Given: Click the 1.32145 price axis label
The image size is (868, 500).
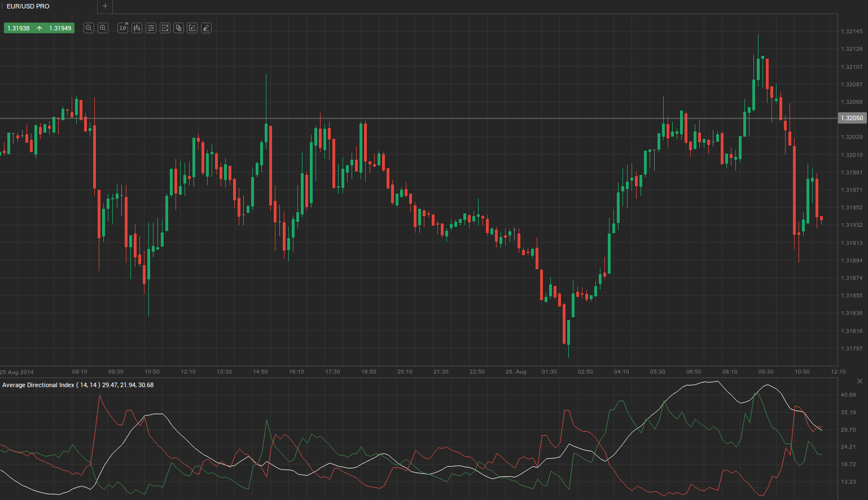Looking at the screenshot, I should pyautogui.click(x=852, y=32).
